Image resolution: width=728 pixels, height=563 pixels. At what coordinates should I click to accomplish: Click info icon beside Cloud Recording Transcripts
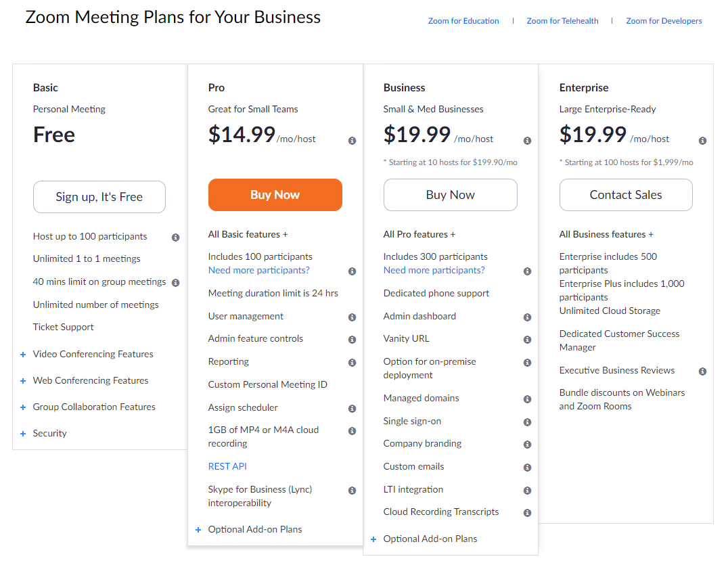coord(528,513)
